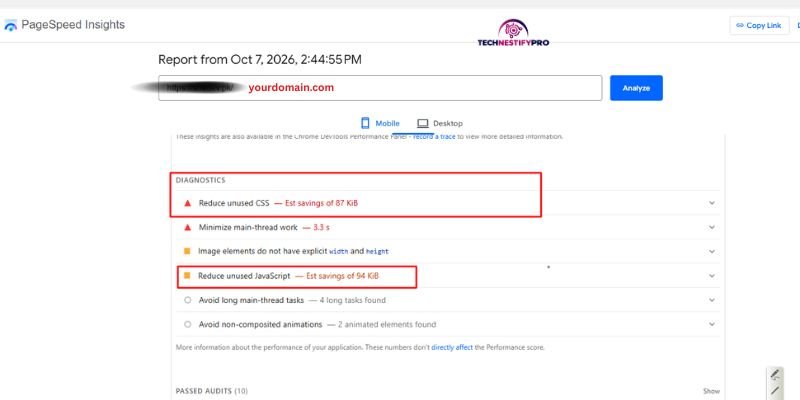Switch to the Mobile tab
Image resolution: width=800 pixels, height=400 pixels.
381,123
